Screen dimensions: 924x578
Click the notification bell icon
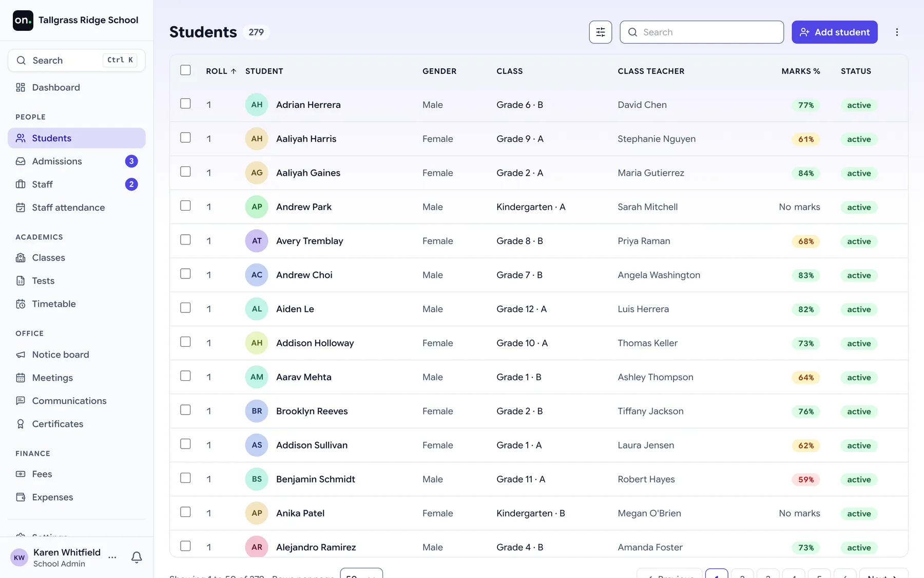click(137, 557)
